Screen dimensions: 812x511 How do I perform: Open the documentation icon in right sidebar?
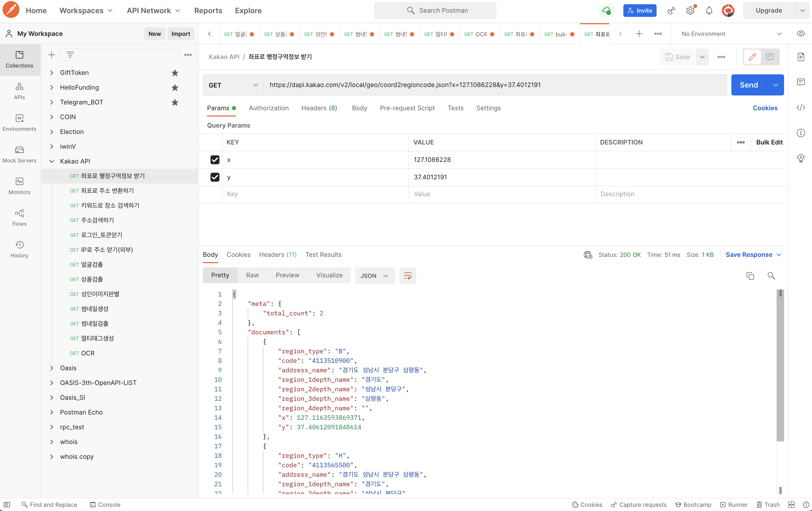(800, 57)
